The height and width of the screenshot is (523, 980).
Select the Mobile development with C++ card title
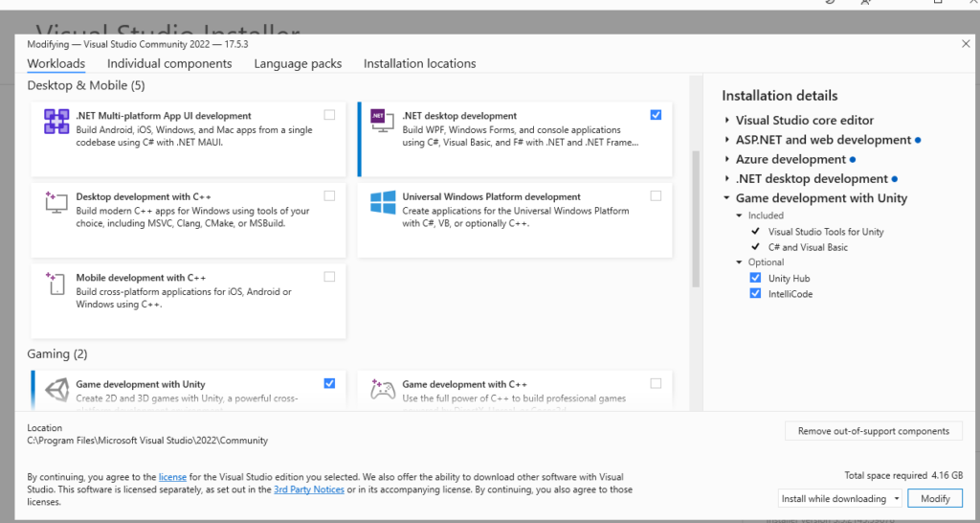(x=141, y=277)
